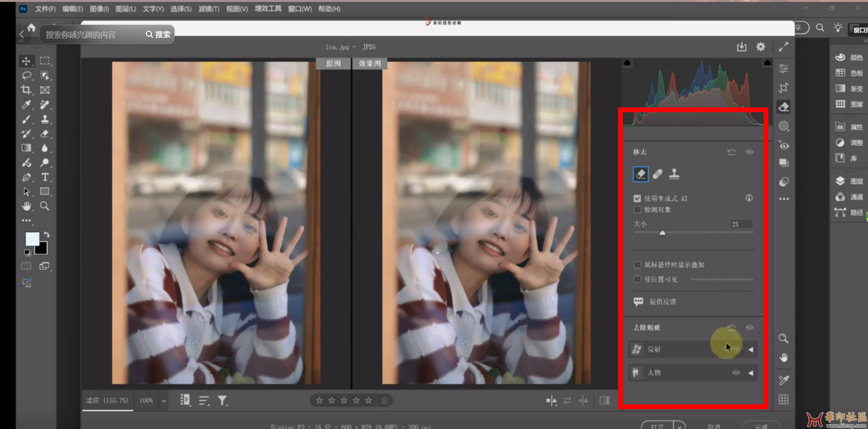This screenshot has height=429, width=868.
Task: Open the zoom level dropdown
Action: (164, 400)
